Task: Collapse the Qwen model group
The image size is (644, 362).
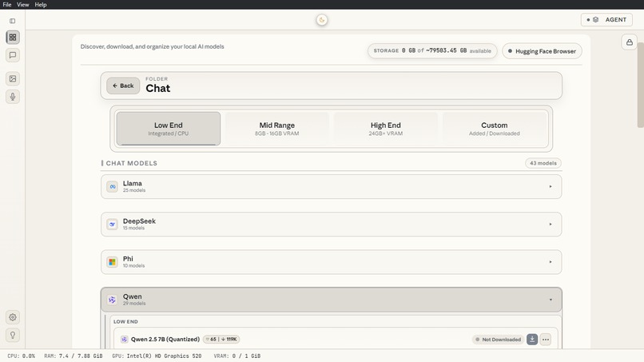Action: [331, 300]
